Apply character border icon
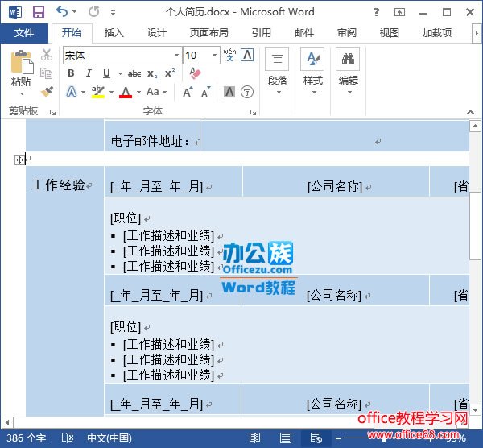The image size is (483, 448). tap(247, 55)
